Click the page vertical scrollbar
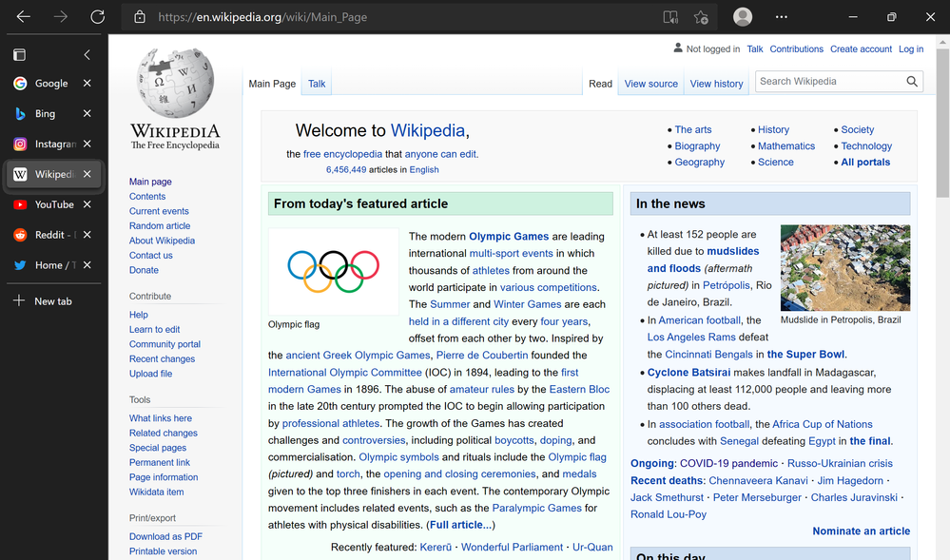The width and height of the screenshot is (950, 560). (x=942, y=123)
